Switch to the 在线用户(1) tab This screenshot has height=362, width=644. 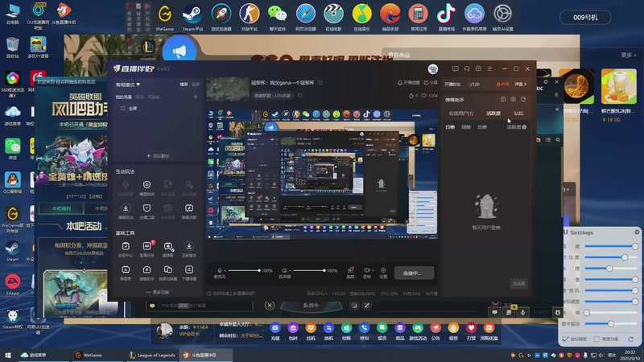(460, 113)
